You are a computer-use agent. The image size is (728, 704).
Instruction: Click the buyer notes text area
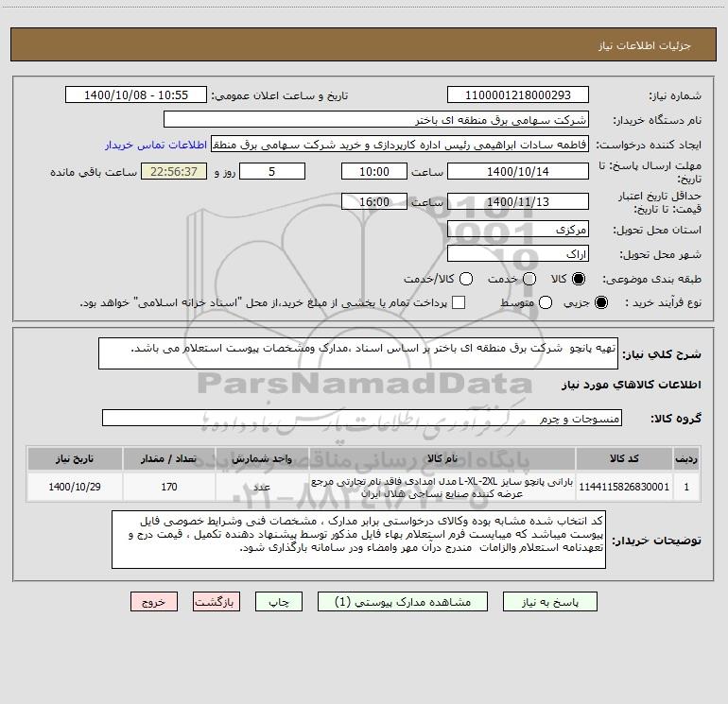tap(358, 540)
